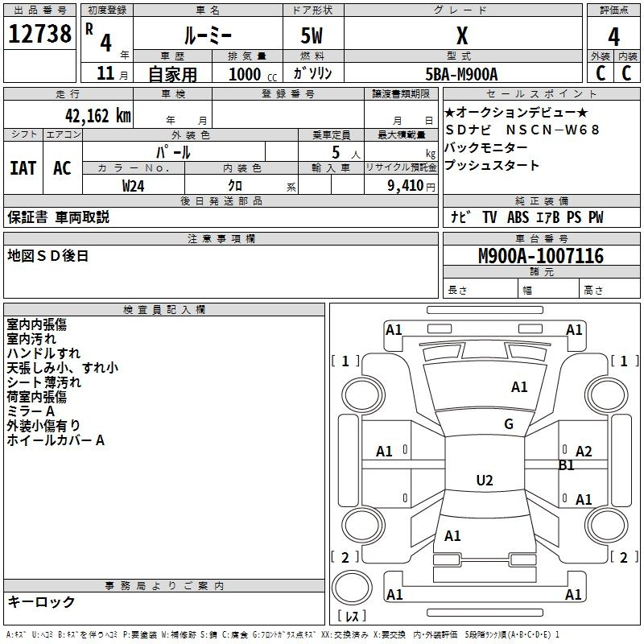Click the overall evaluation score 4

pos(613,36)
